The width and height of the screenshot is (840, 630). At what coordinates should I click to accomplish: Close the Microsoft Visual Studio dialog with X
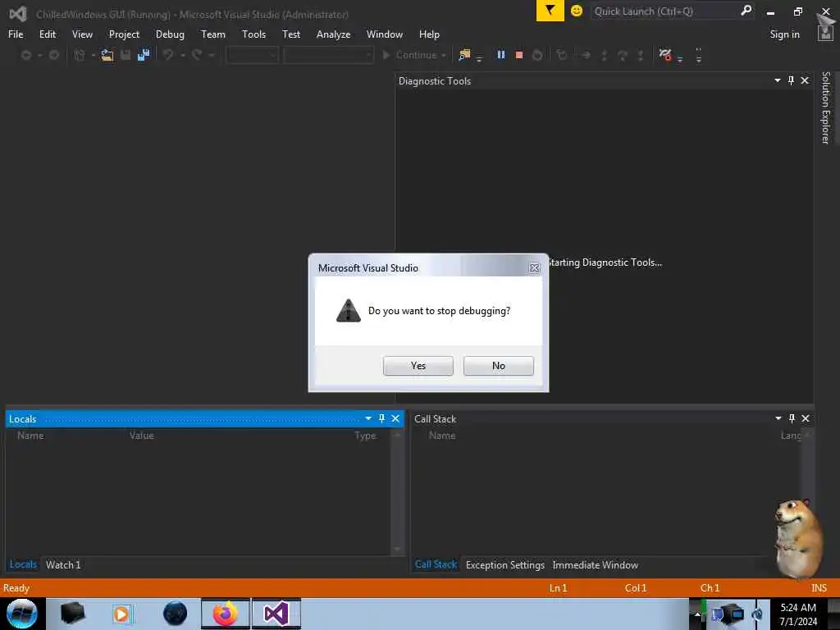click(534, 268)
